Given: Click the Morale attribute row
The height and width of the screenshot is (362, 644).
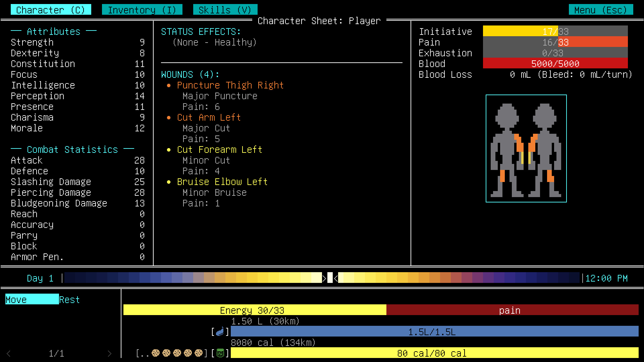Looking at the screenshot, I should click(78, 128).
